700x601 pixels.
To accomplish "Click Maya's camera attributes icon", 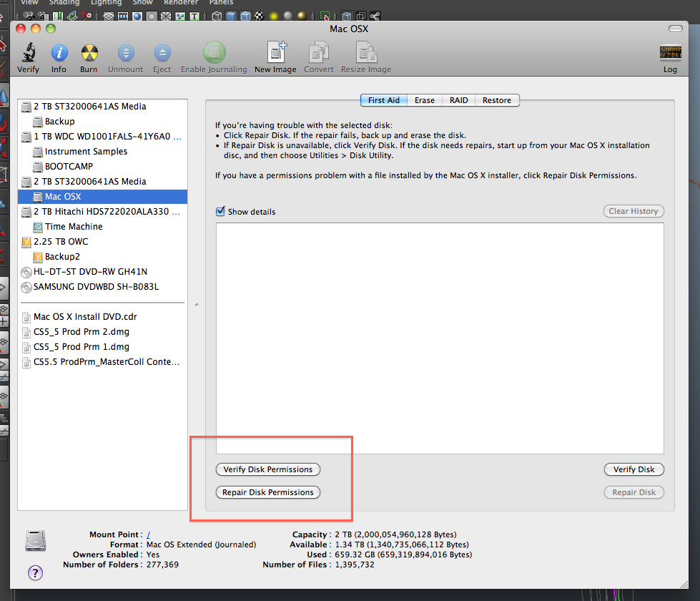I will click(x=44, y=16).
